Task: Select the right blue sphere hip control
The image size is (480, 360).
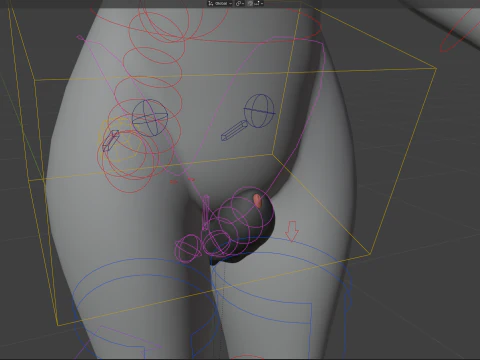Action: click(260, 111)
